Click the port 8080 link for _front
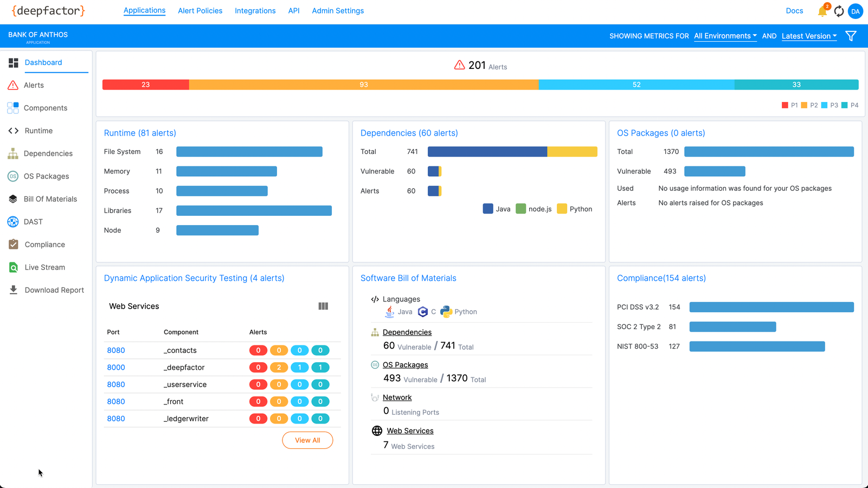868x488 pixels. (116, 402)
